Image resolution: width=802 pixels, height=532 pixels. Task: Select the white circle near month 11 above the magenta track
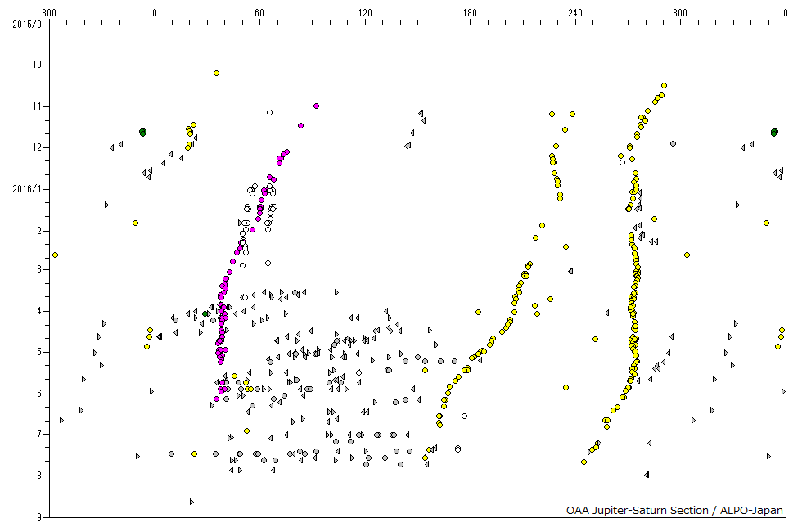[x=269, y=113]
